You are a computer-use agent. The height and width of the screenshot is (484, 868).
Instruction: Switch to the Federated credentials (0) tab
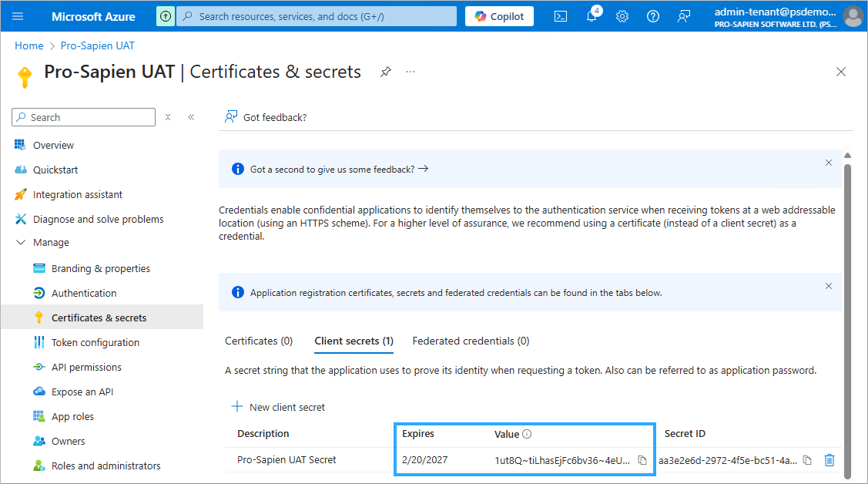tap(471, 341)
